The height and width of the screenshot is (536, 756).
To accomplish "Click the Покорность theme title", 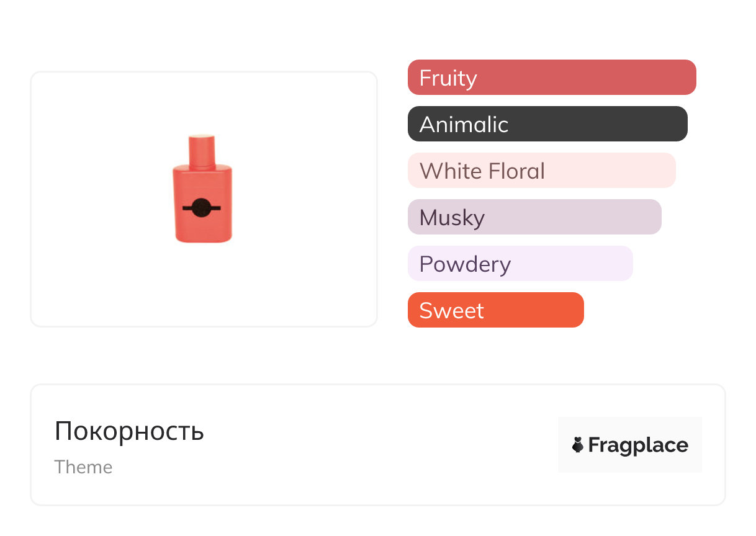I will [x=129, y=431].
